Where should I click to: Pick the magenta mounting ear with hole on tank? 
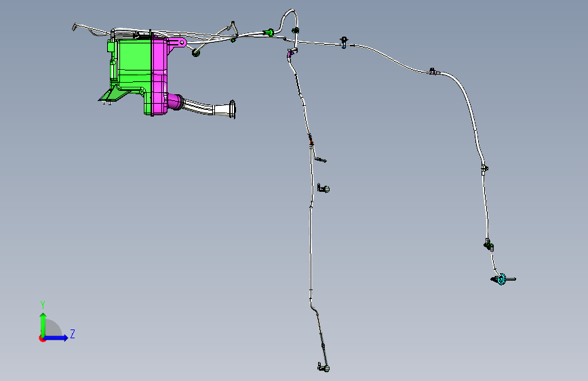pos(178,43)
